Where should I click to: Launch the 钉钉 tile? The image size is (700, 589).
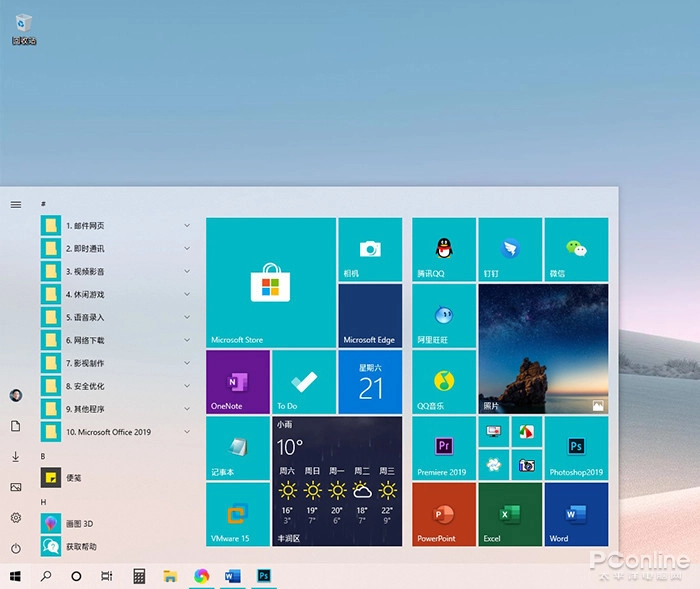pos(510,250)
